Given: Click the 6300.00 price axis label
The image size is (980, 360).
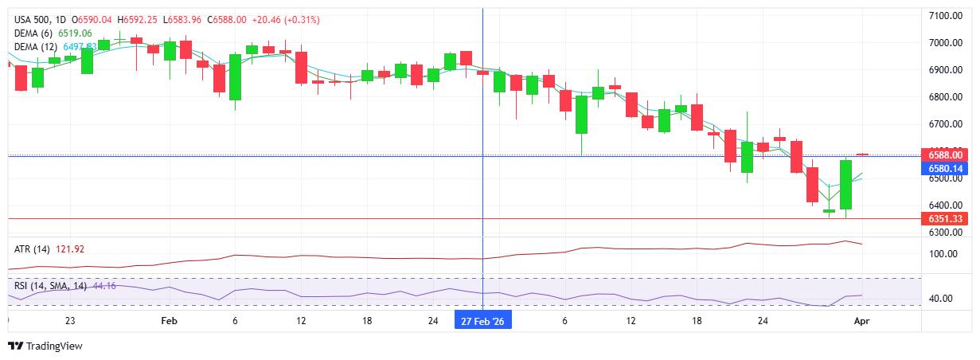Looking at the screenshot, I should tap(947, 233).
